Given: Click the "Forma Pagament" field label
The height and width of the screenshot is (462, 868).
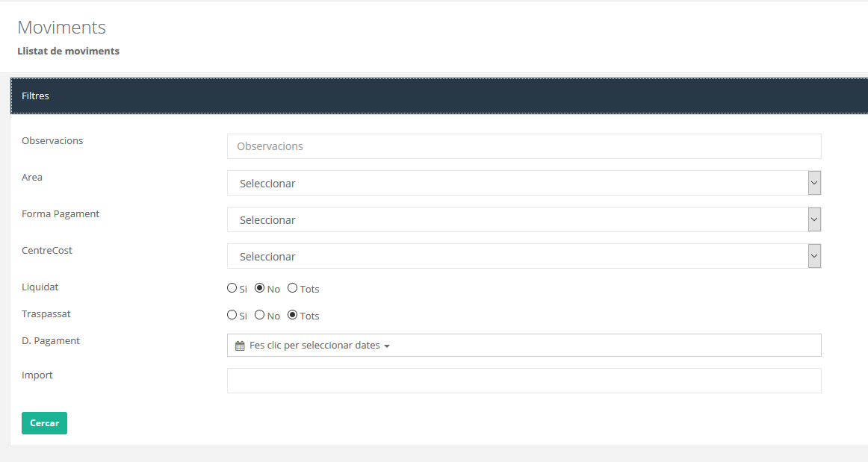Looking at the screenshot, I should coord(61,214).
